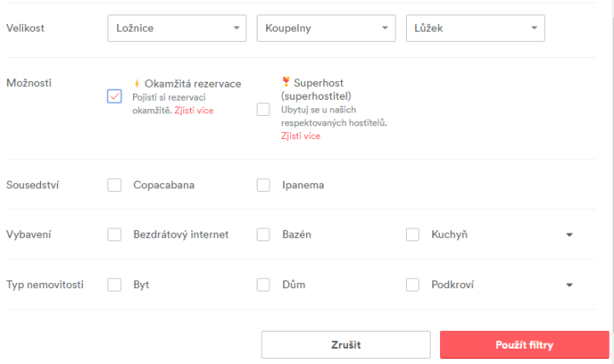Select the Byt property type checkbox
The image size is (614, 364).
pos(115,285)
